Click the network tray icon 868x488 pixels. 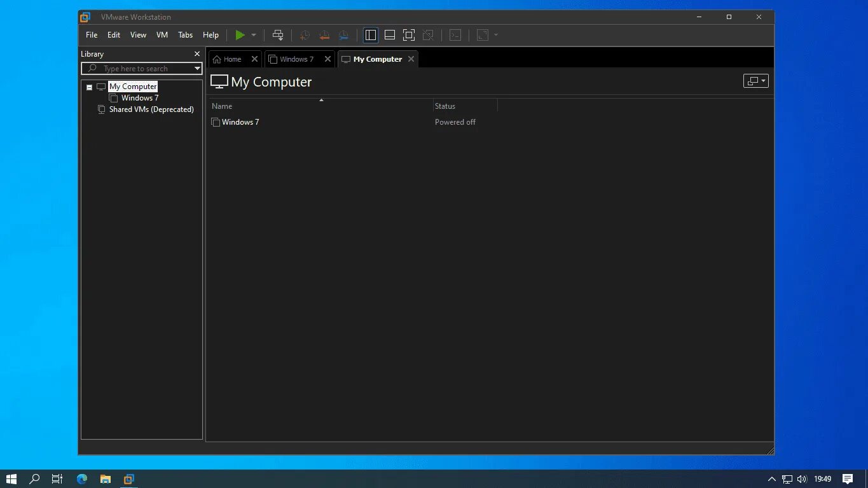(787, 479)
